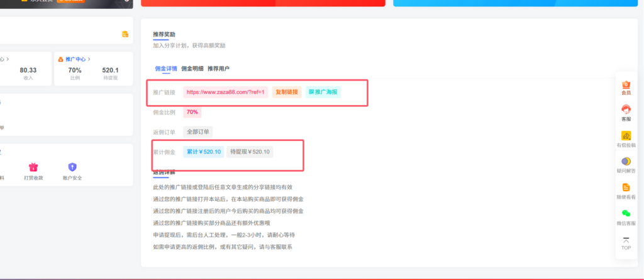Click the 推荐奖励 heading

point(164,34)
